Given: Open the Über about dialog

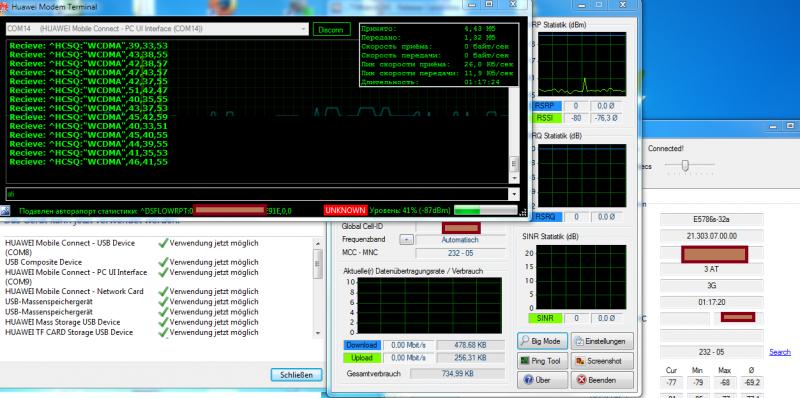Looking at the screenshot, I should coord(542,380).
